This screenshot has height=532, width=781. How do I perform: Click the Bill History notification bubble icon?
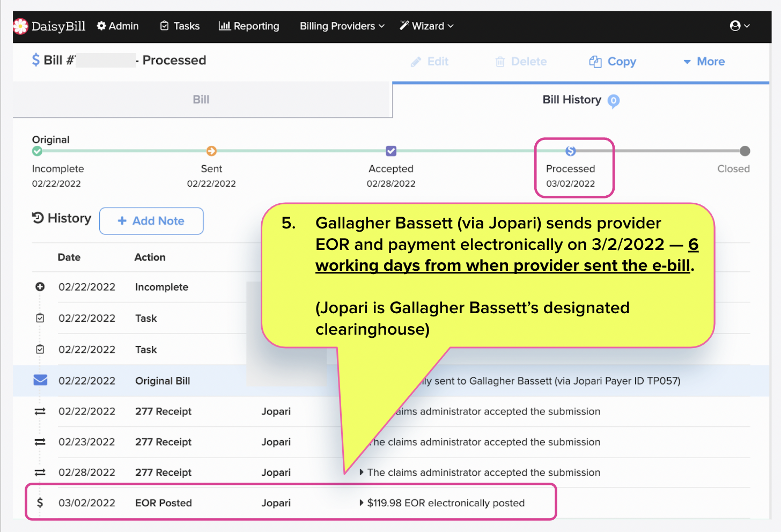614,100
